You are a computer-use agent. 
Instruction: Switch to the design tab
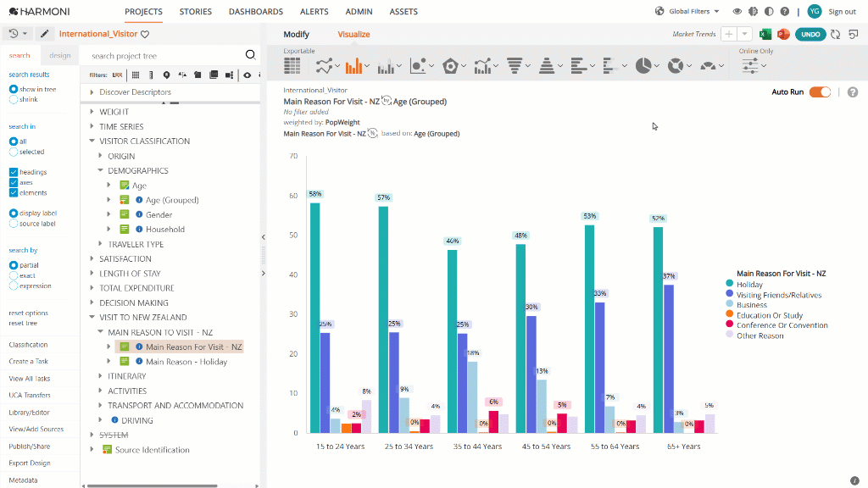click(x=60, y=55)
